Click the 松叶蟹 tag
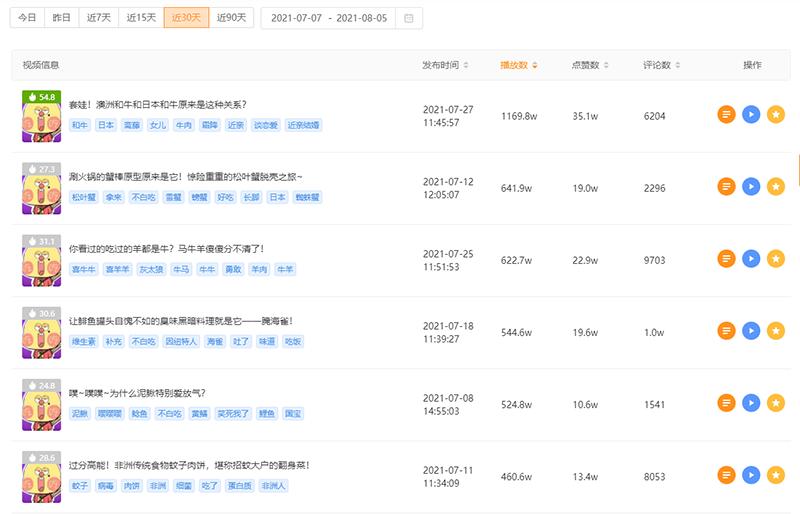The height and width of the screenshot is (514, 800). tap(84, 198)
